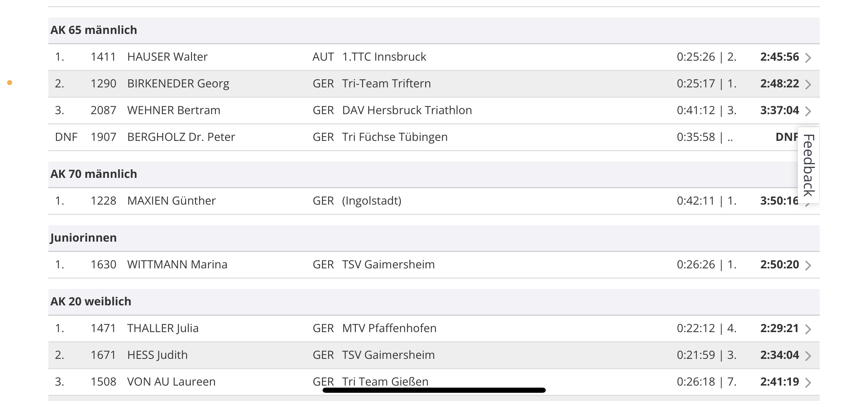Expand chevron for HESS Judith result
The width and height of the screenshot is (868, 401).
[808, 356]
